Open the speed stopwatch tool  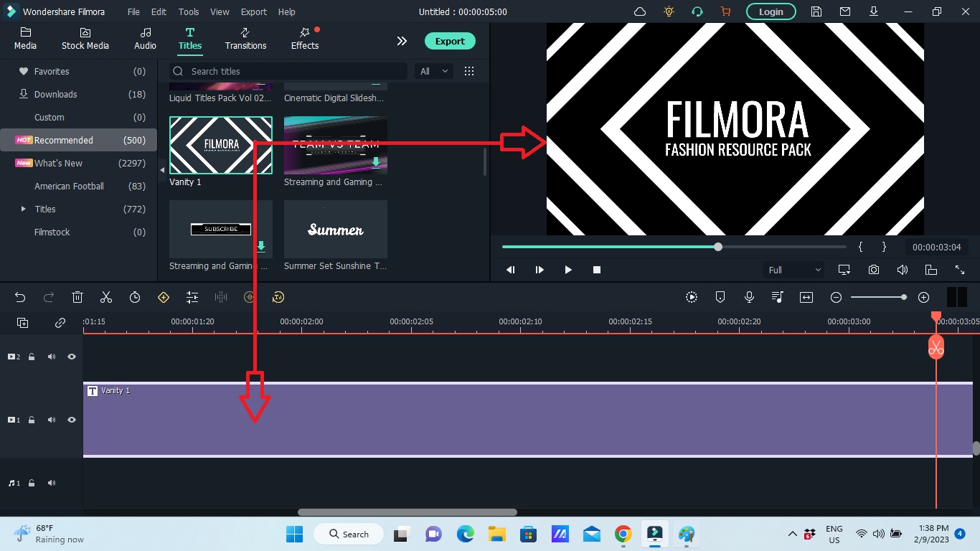[x=135, y=297]
